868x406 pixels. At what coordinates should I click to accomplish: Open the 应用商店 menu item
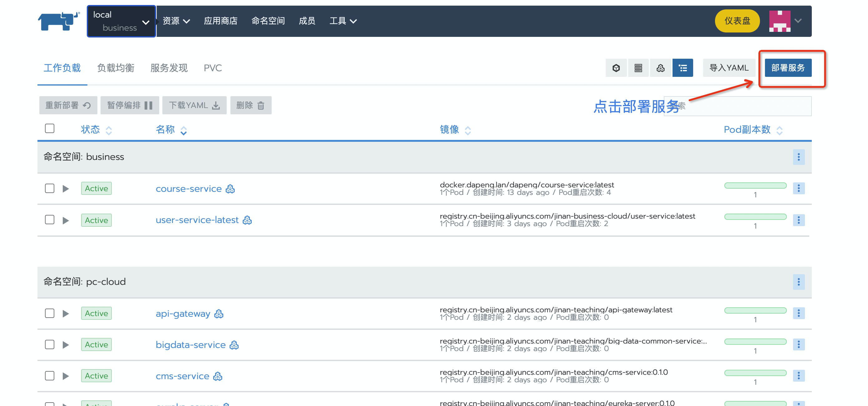click(220, 21)
